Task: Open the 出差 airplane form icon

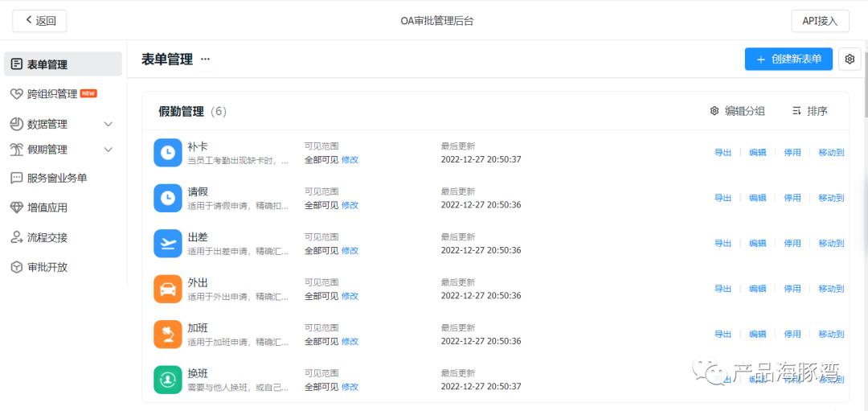Action: tap(168, 243)
